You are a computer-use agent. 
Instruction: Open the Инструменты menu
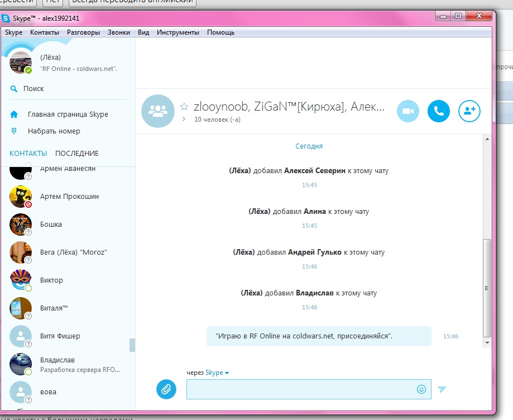178,32
